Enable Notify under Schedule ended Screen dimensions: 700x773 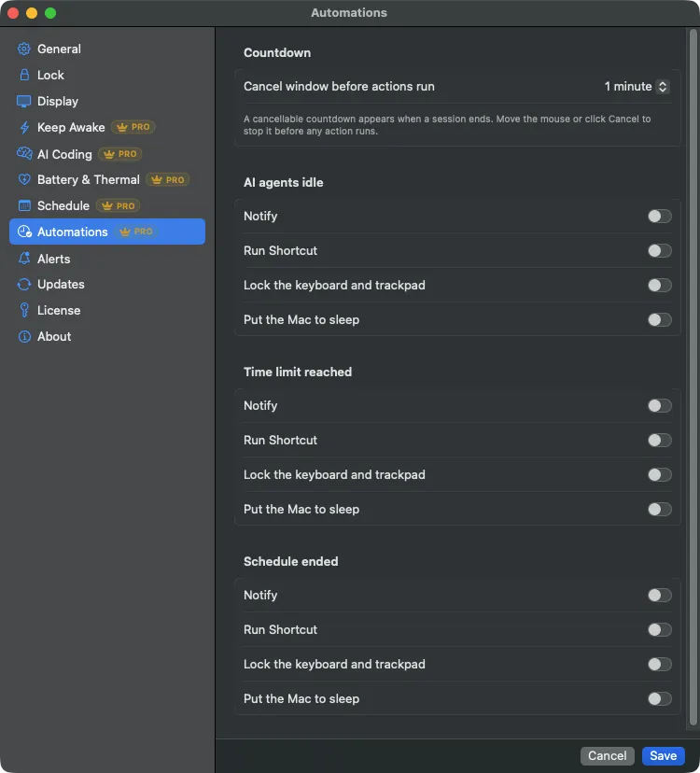pos(660,595)
